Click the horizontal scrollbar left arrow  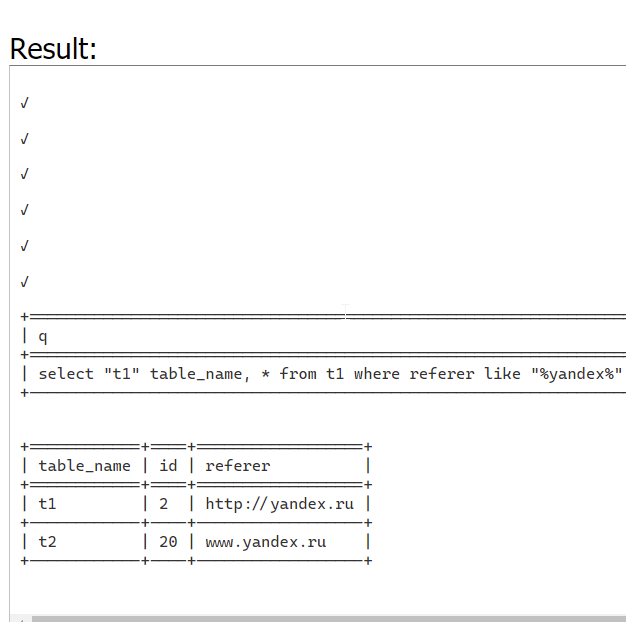coord(20,619)
